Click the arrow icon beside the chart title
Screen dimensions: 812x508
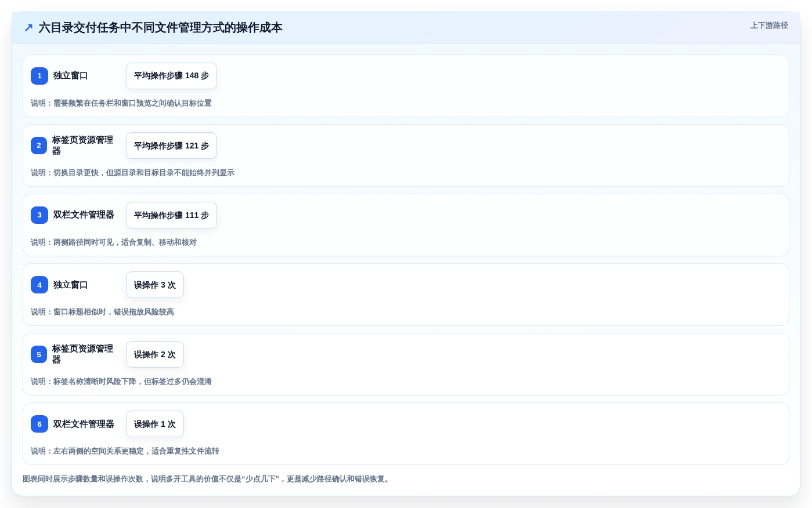point(28,27)
